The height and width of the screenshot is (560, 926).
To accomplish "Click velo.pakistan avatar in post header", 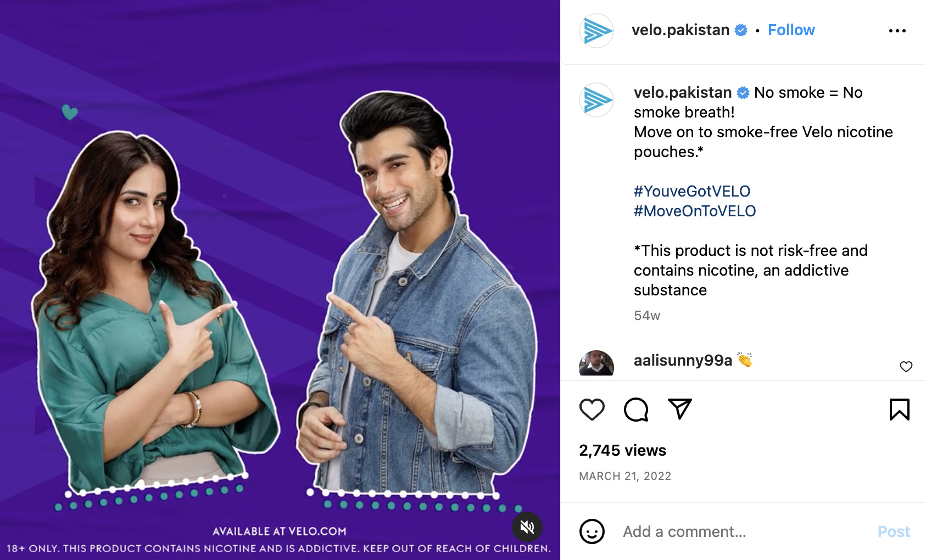I will coord(596,31).
